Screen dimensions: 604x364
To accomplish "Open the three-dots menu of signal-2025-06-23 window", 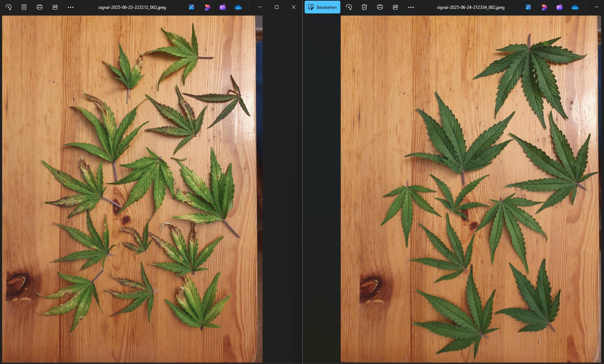I will pos(71,7).
